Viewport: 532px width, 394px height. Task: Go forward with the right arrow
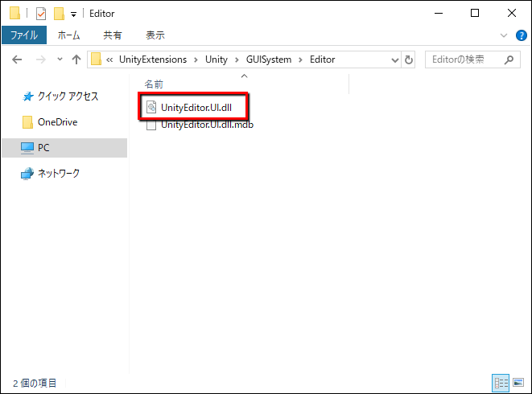point(41,60)
